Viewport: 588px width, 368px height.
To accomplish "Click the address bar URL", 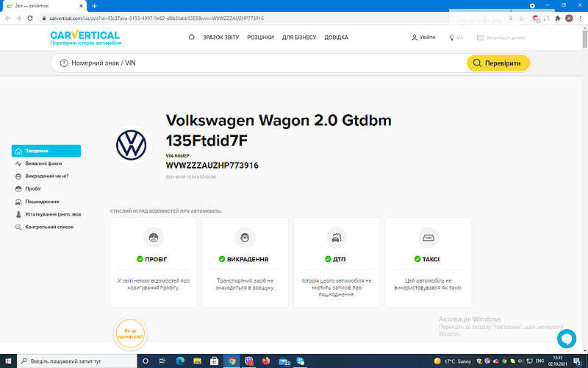I will (157, 18).
